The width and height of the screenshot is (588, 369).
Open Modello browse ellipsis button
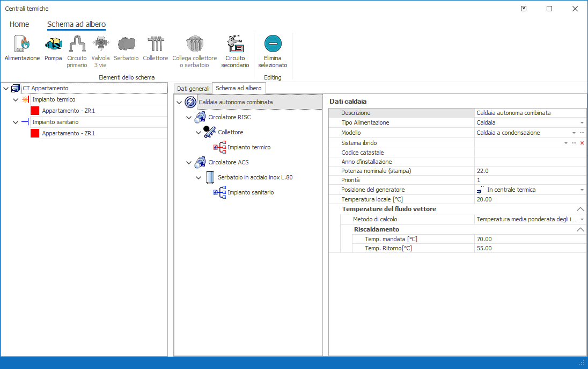(x=582, y=133)
